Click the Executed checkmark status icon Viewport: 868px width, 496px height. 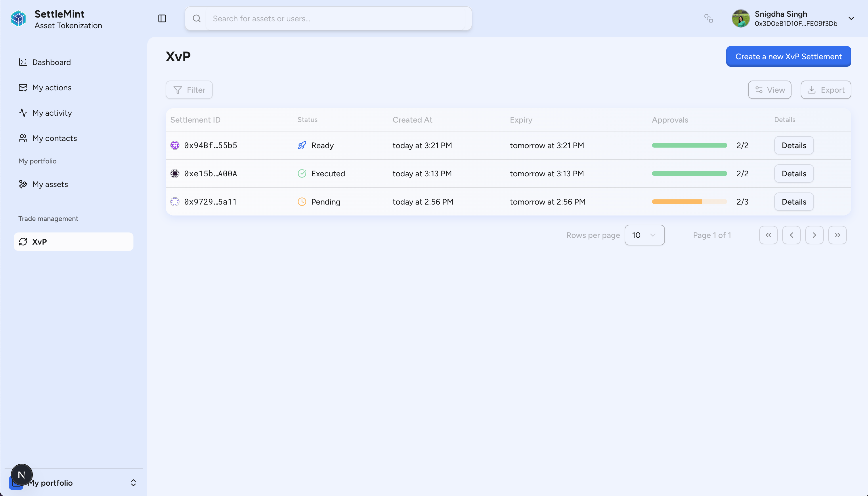tap(302, 174)
